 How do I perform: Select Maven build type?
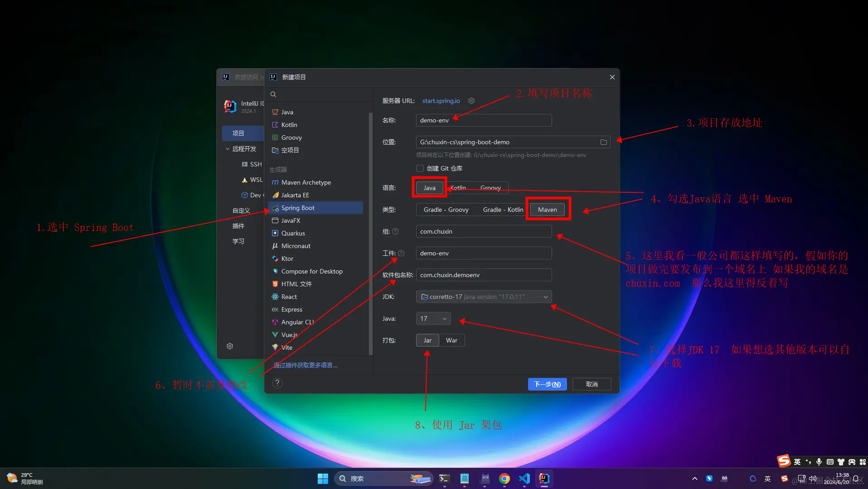pyautogui.click(x=548, y=210)
